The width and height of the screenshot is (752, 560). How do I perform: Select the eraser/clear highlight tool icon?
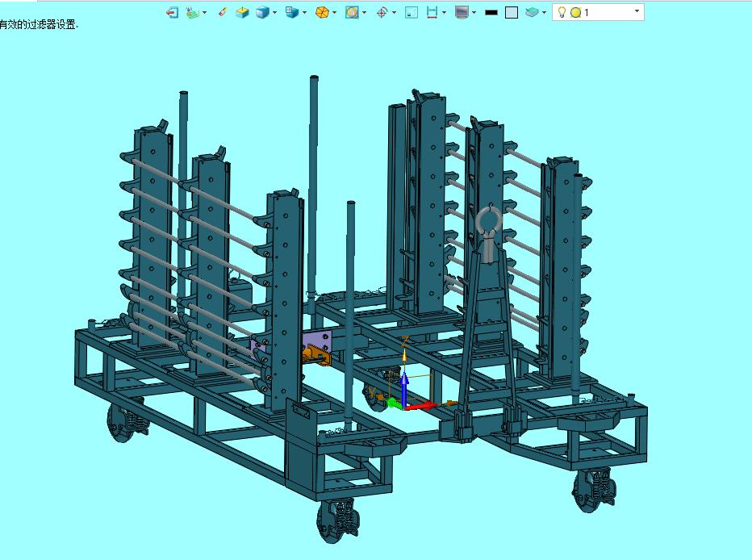point(223,12)
